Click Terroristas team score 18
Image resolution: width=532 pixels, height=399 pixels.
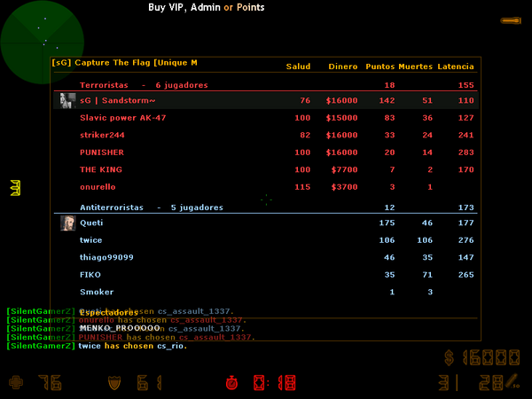point(389,85)
